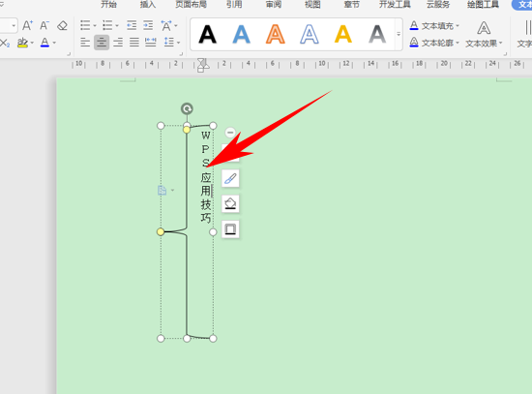Image resolution: width=532 pixels, height=394 pixels.
Task: Pick the yellow A text style swatch
Action: (x=343, y=34)
